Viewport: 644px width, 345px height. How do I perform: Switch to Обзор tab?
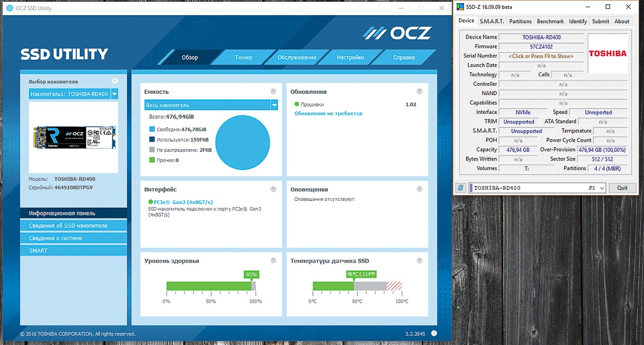tap(190, 57)
